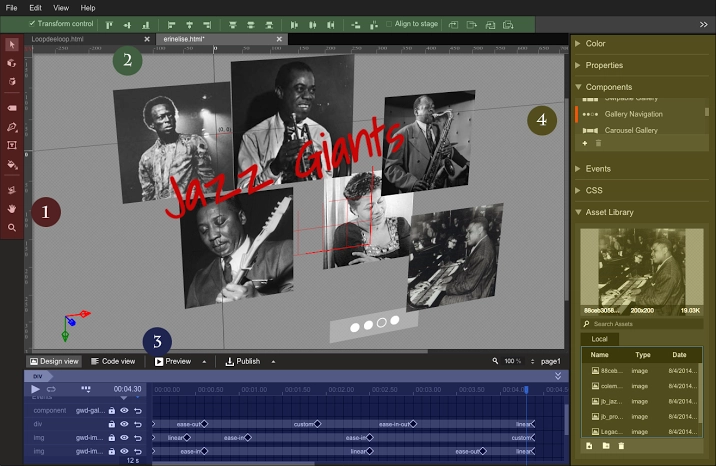Image resolution: width=716 pixels, height=466 pixels.
Task: Open the File menu
Action: (x=11, y=8)
